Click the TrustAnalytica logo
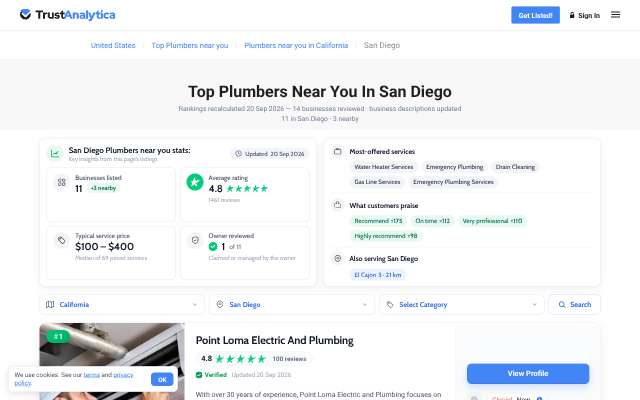The height and width of the screenshot is (400, 640). (68, 15)
